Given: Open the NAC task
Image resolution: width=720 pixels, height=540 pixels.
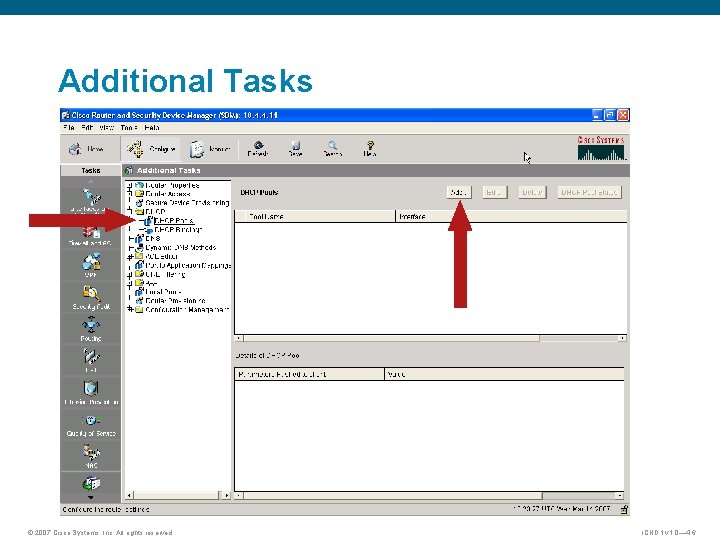Looking at the screenshot, I should pyautogui.click(x=91, y=456).
